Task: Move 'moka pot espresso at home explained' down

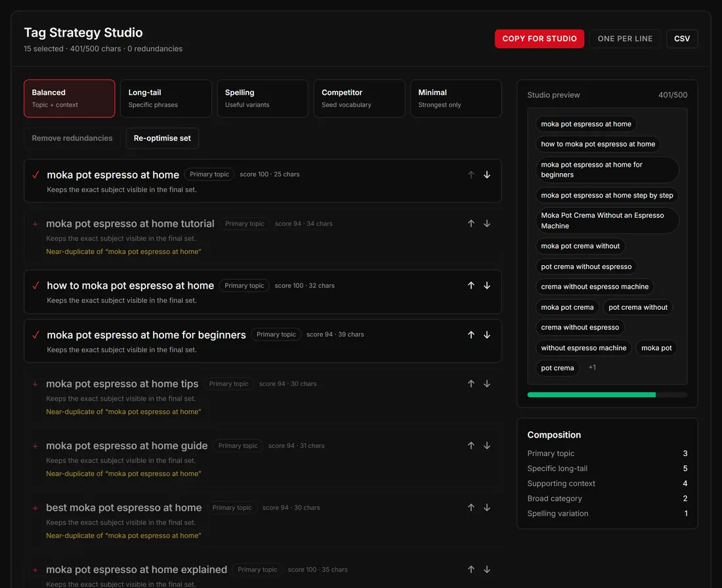Action: (x=487, y=570)
